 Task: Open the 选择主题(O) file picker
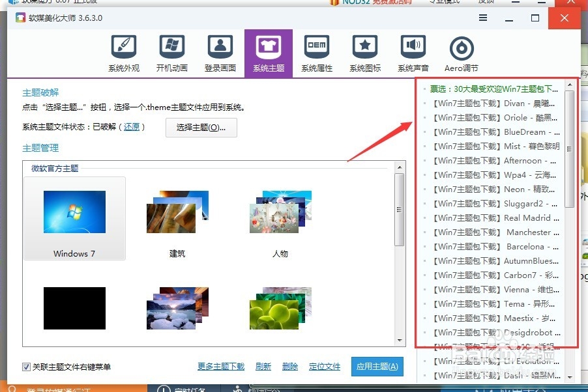tap(202, 128)
